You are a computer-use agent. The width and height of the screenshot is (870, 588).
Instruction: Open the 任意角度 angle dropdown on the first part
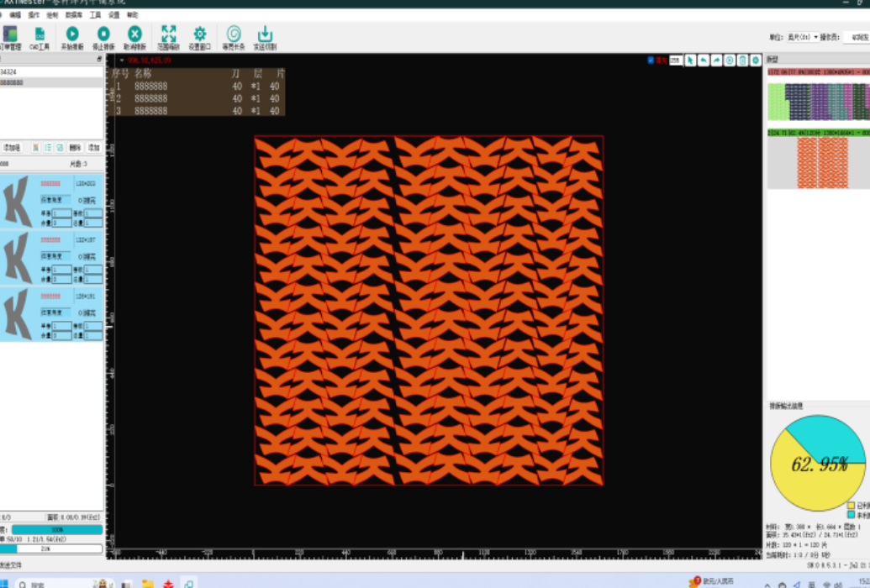(x=55, y=199)
